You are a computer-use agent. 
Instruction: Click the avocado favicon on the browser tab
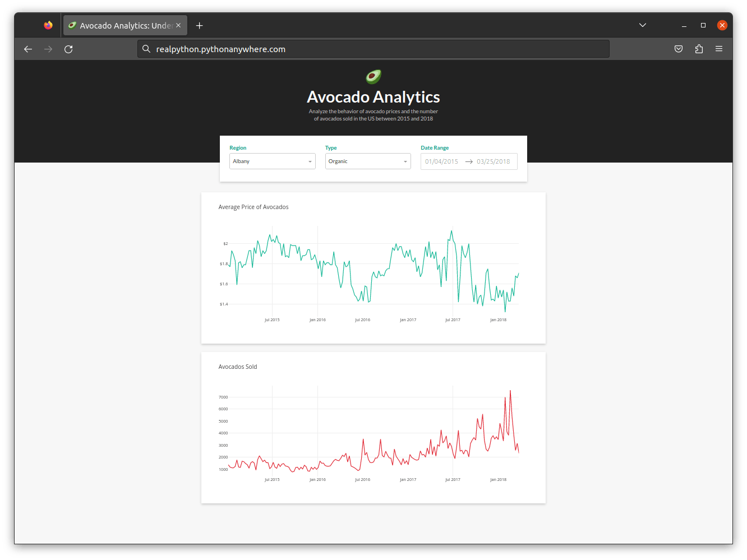tap(72, 25)
